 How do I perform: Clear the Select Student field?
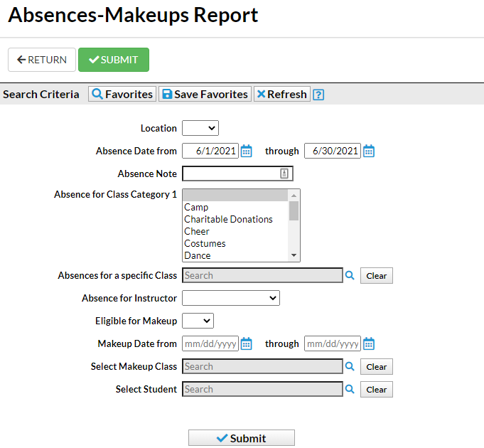coord(376,390)
